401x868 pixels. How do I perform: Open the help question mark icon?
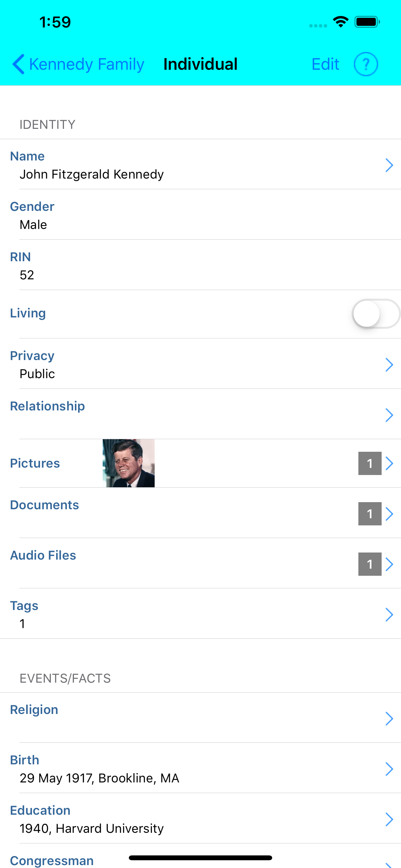(x=365, y=64)
